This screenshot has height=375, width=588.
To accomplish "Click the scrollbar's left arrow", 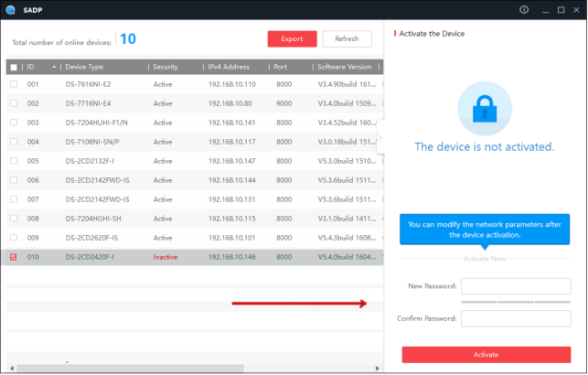I will 12,369.
